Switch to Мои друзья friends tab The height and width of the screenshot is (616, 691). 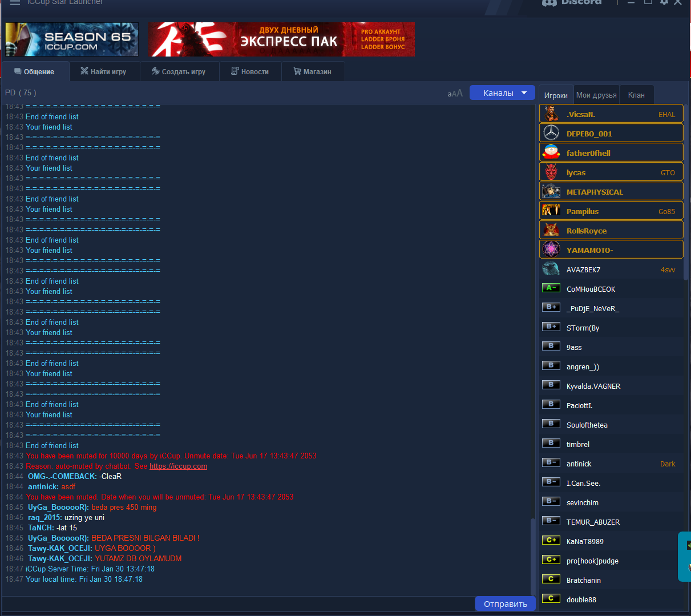click(x=596, y=95)
